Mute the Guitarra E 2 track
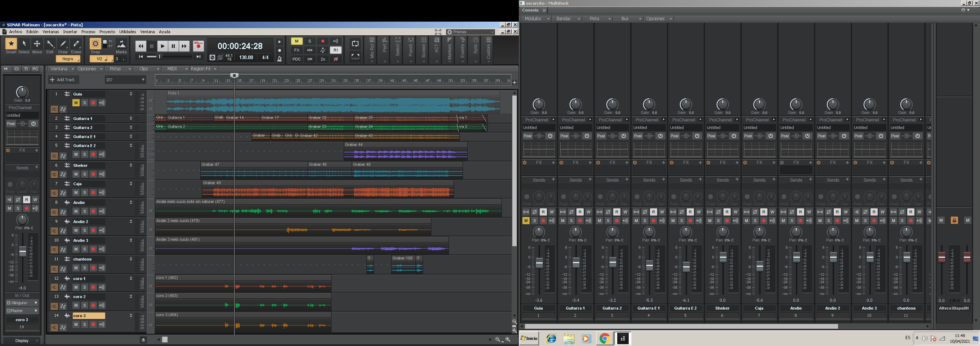This screenshot has width=980, height=346. (76, 154)
